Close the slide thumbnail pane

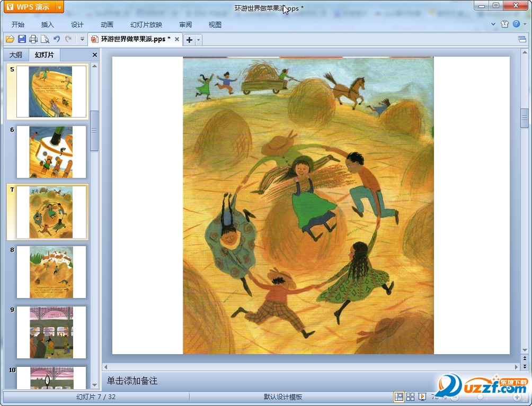pyautogui.click(x=95, y=55)
